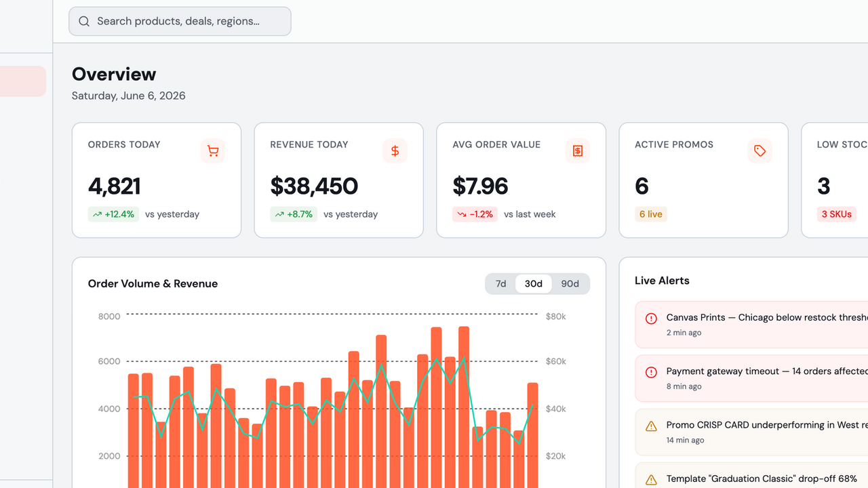Click the $7.96 average order value

(480, 186)
